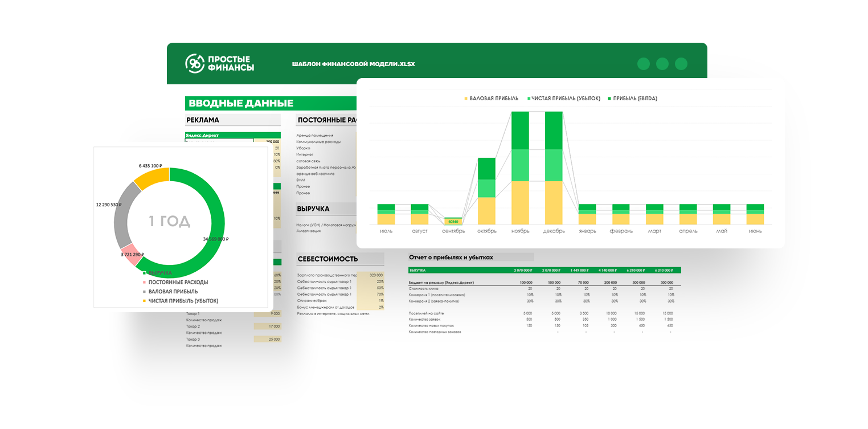868x429 pixels.
Task: Click the middle green window circle
Action: click(662, 64)
